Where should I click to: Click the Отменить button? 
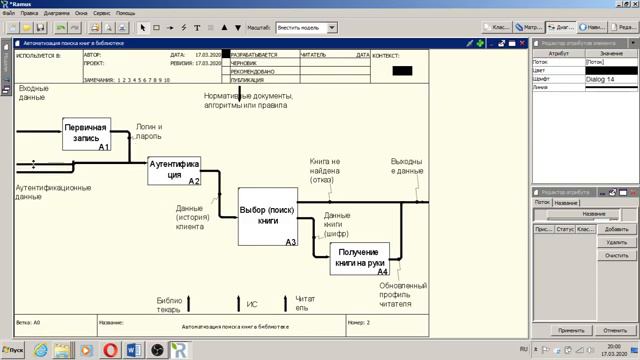pyautogui.click(x=615, y=331)
